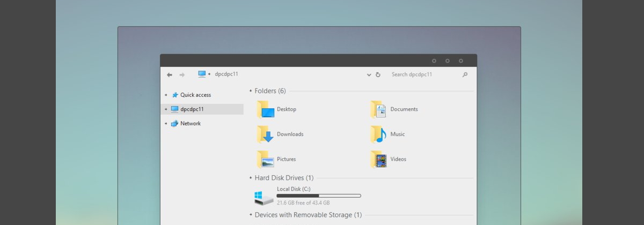Open the Pictures folder icon
This screenshot has height=225, width=644.
(x=266, y=159)
